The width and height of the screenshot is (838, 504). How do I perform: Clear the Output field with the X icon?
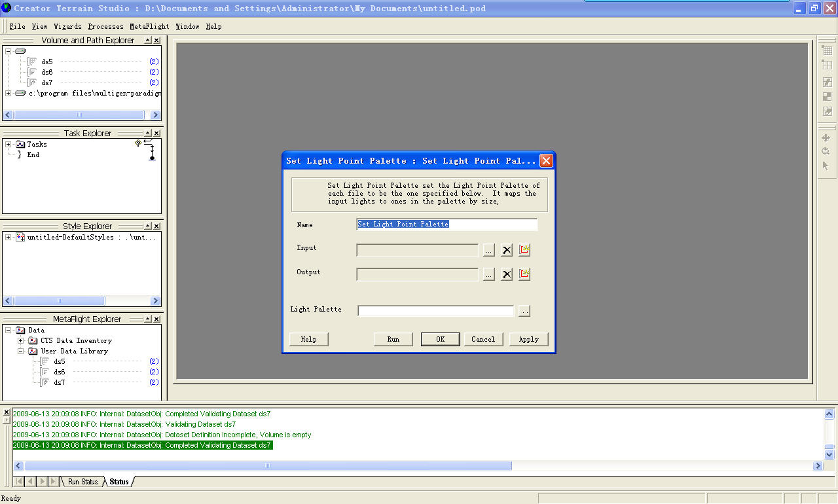point(507,274)
